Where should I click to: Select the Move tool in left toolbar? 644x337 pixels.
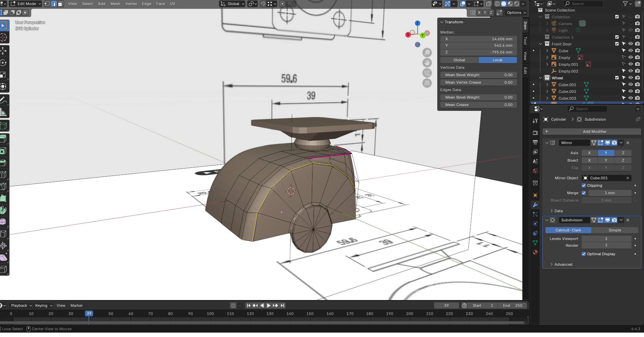[4, 51]
